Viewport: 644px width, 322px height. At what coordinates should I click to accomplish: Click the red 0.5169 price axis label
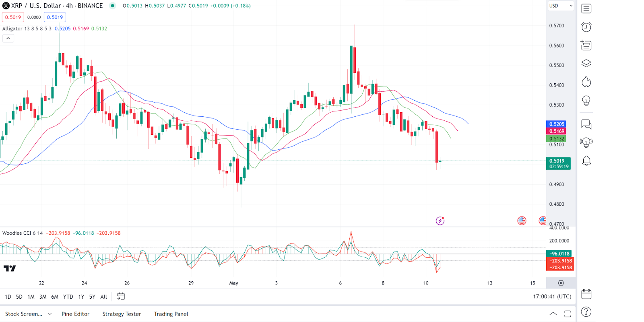(556, 131)
